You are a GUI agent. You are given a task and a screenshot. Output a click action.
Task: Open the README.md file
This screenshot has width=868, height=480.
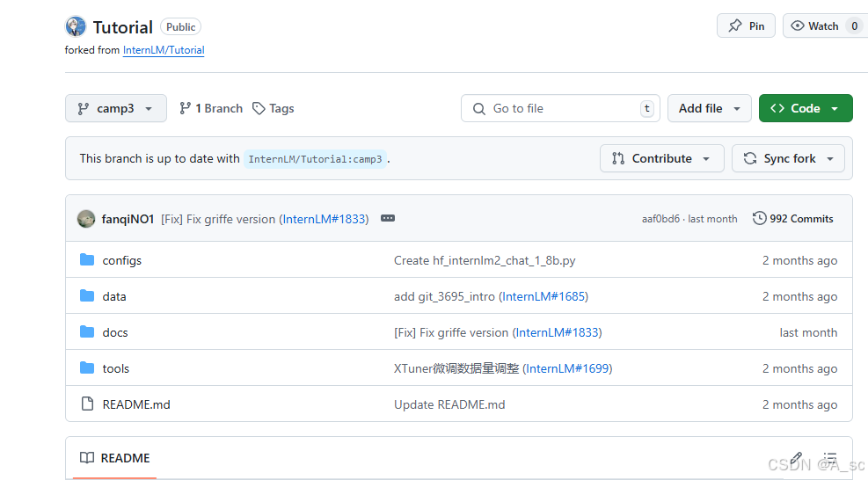[136, 404]
